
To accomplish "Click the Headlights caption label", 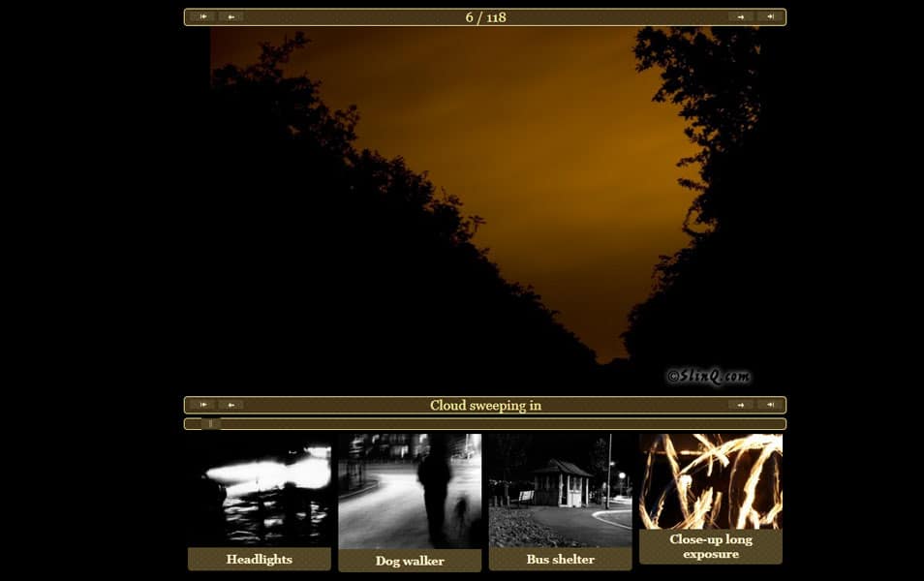I will pos(260,559).
